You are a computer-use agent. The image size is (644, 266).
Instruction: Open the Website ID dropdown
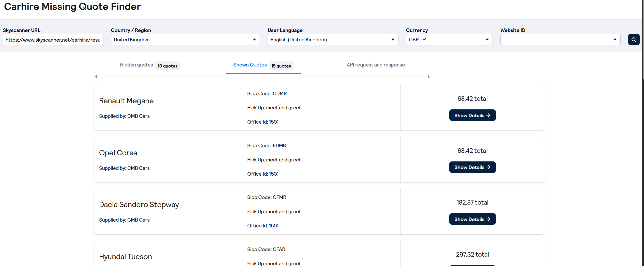coord(560,40)
